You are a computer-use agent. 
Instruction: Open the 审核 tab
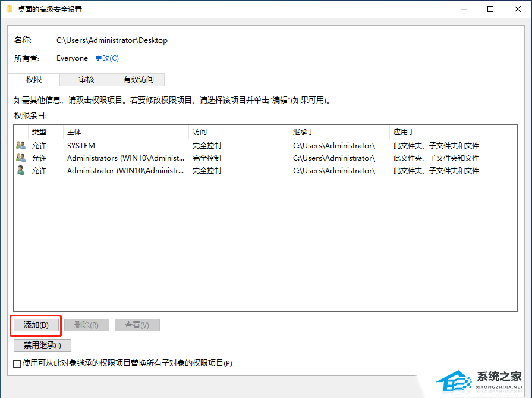(86, 80)
